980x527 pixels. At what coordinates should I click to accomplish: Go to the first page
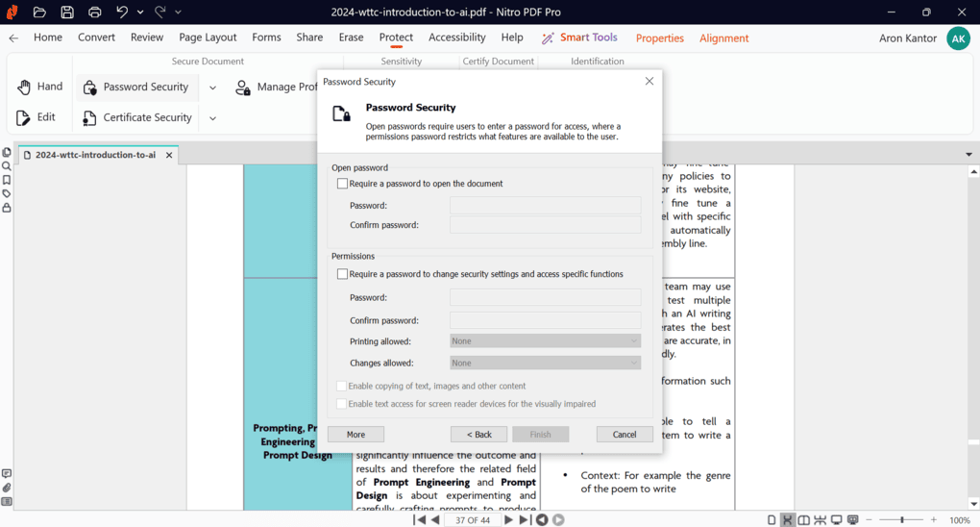420,520
